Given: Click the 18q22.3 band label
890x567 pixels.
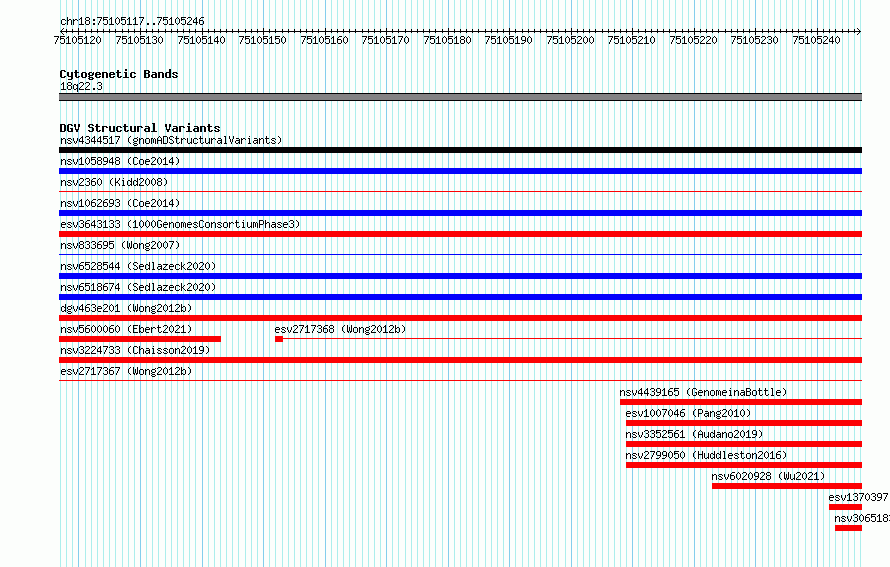Looking at the screenshot, I should (81, 86).
